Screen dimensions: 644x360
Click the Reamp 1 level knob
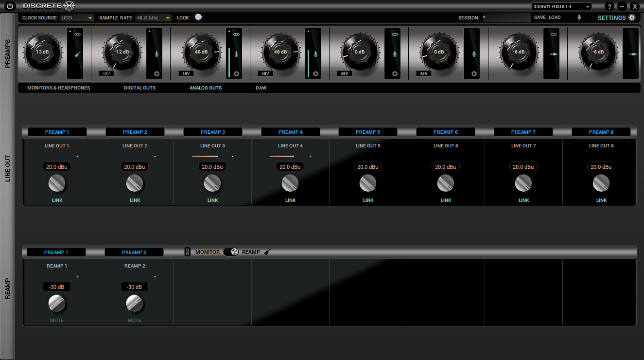(x=57, y=304)
